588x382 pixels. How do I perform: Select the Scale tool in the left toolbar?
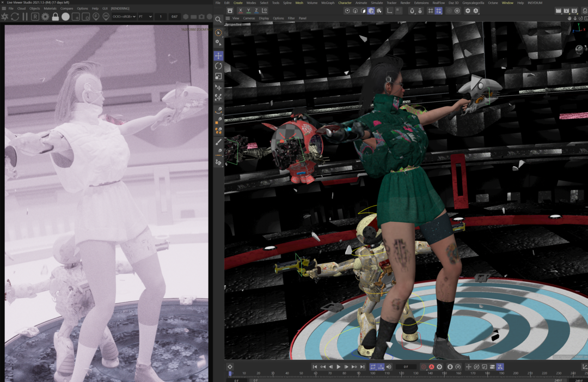point(218,76)
